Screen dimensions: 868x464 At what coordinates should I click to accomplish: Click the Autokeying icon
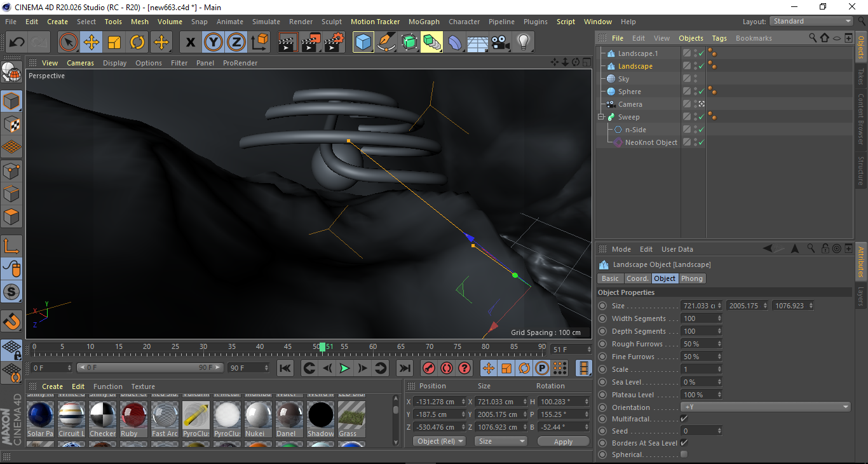coord(446,368)
